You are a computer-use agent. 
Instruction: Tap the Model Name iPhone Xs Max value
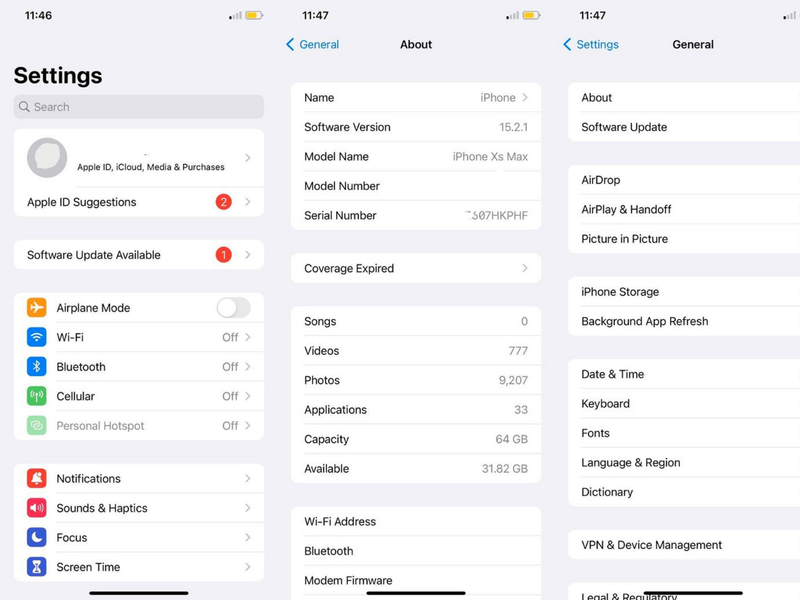tap(490, 157)
